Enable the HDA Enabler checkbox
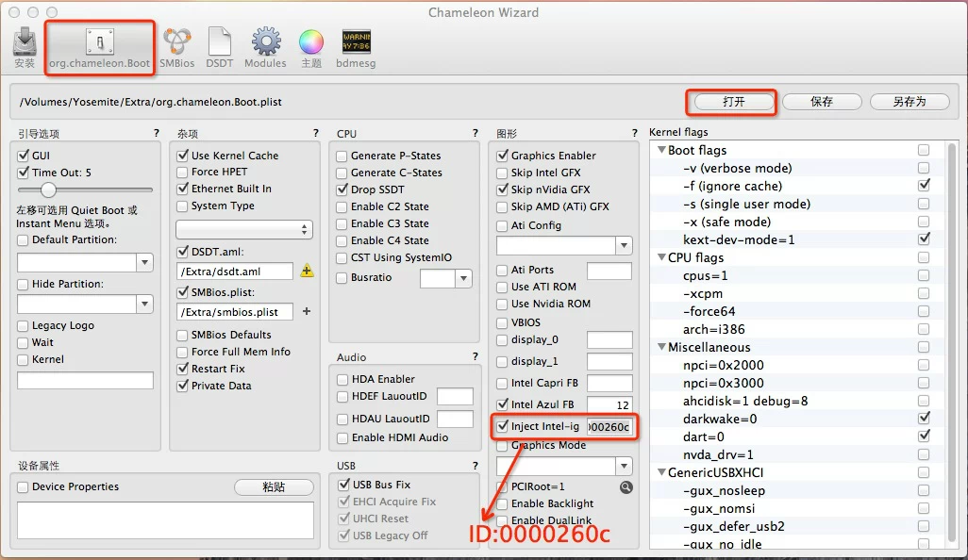The height and width of the screenshot is (560, 968). [x=342, y=379]
